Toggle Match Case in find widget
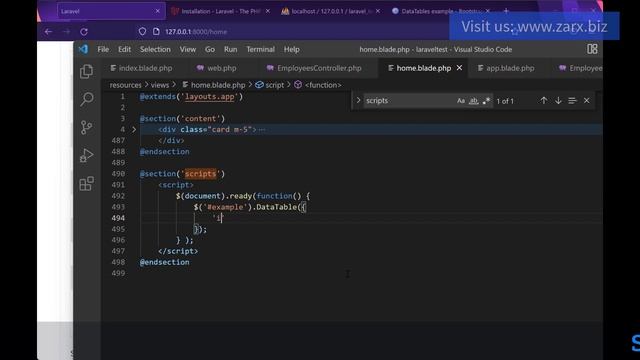 [x=461, y=101]
